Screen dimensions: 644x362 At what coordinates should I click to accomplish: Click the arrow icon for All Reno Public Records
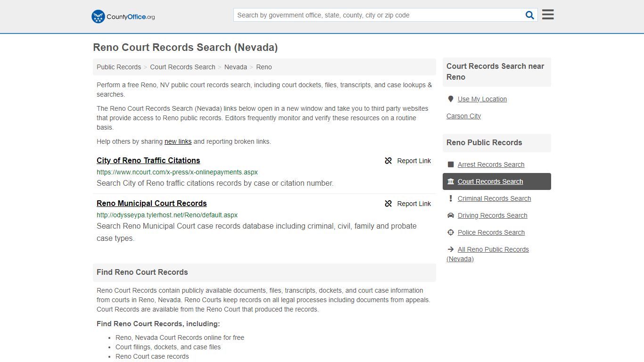coord(451,249)
